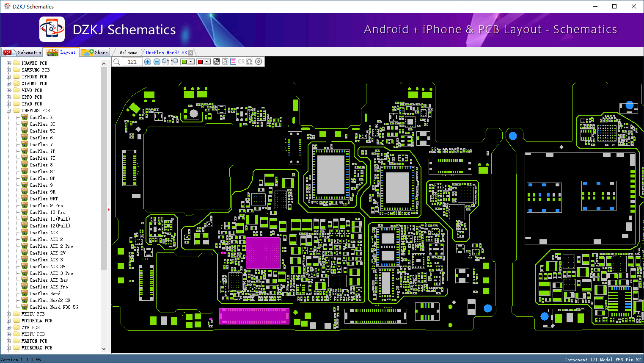Open the OnePlus 8T layout
644x363 pixels.
click(42, 172)
